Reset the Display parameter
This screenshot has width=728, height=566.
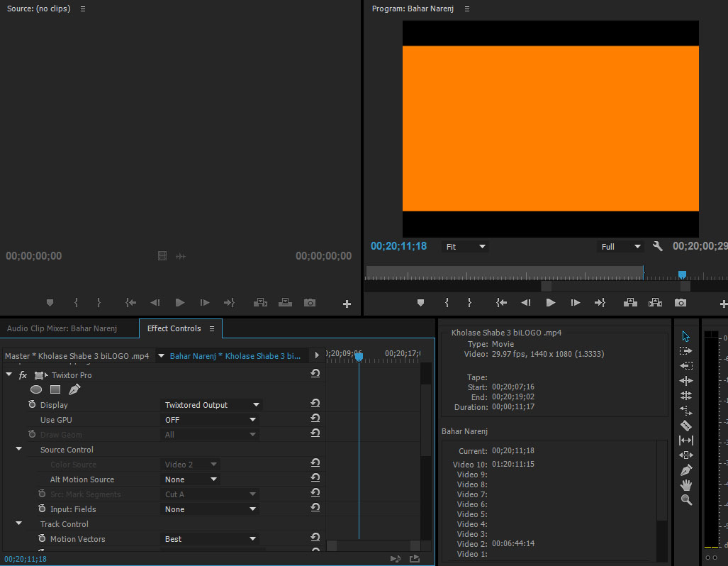[315, 404]
